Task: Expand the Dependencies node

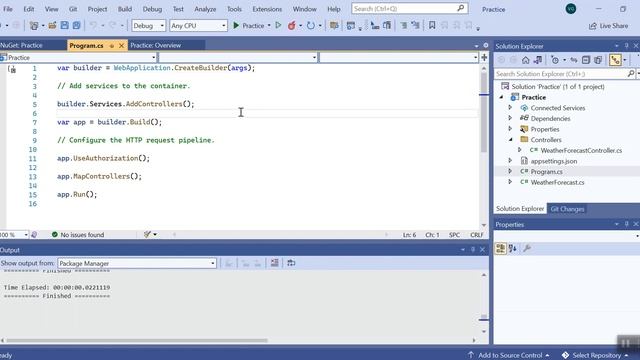Action: click(x=510, y=118)
